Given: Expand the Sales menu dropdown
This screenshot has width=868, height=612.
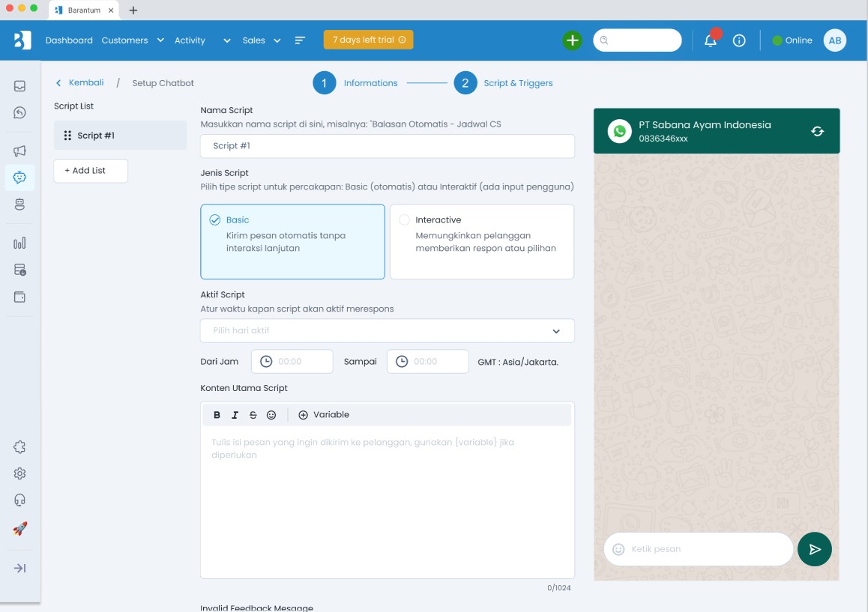Looking at the screenshot, I should click(x=277, y=40).
